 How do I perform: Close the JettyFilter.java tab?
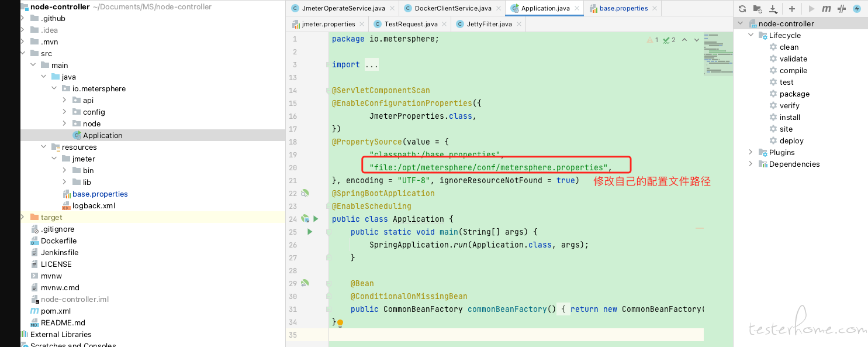(x=518, y=24)
